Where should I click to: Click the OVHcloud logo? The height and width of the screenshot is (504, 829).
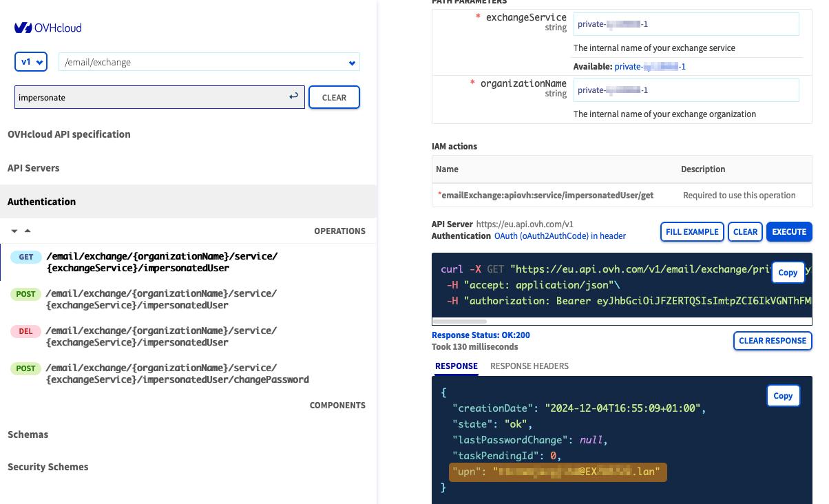48,28
